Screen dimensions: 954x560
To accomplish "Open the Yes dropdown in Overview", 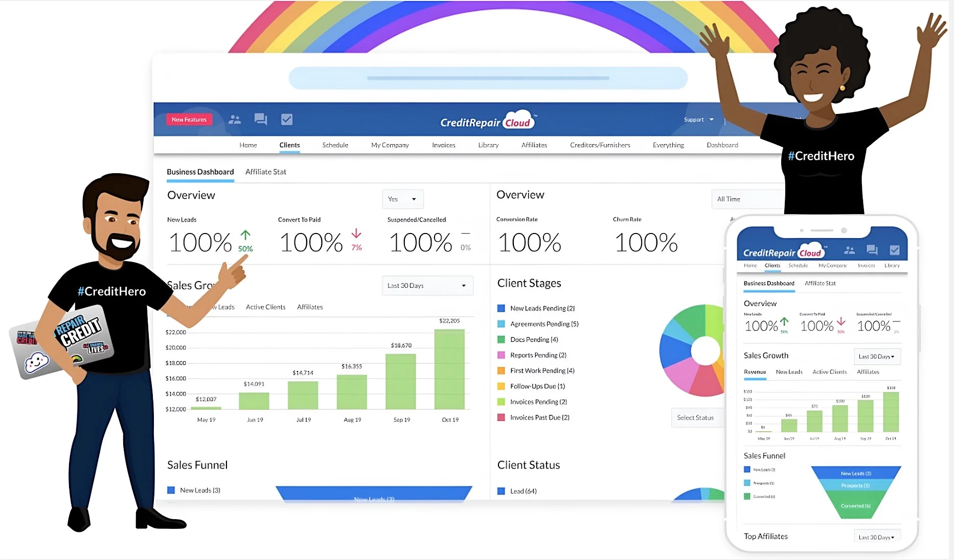I will pyautogui.click(x=403, y=199).
